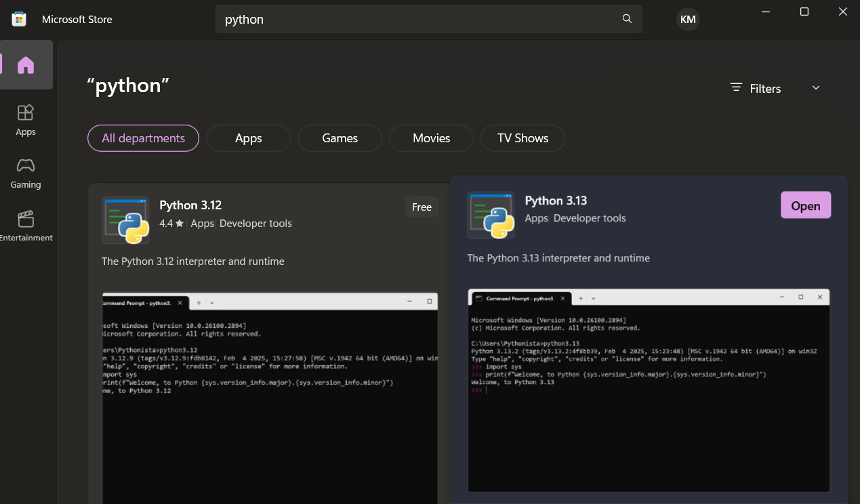This screenshot has width=860, height=504.
Task: Click the Microsoft Store logo icon
Action: click(x=19, y=19)
